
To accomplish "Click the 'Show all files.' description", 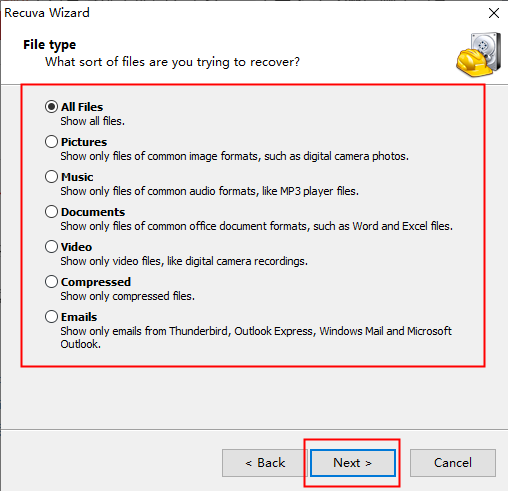I will 93,121.
